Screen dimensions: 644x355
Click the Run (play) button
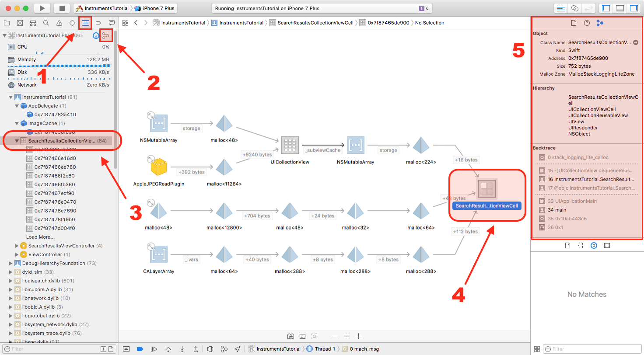tap(42, 8)
